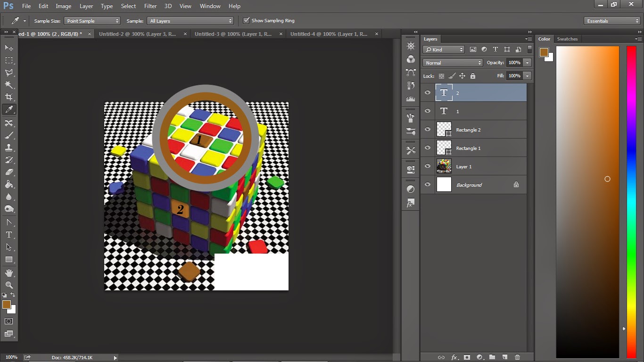Open the Essentials workspace dropdown
644x362 pixels.
tap(611, 20)
